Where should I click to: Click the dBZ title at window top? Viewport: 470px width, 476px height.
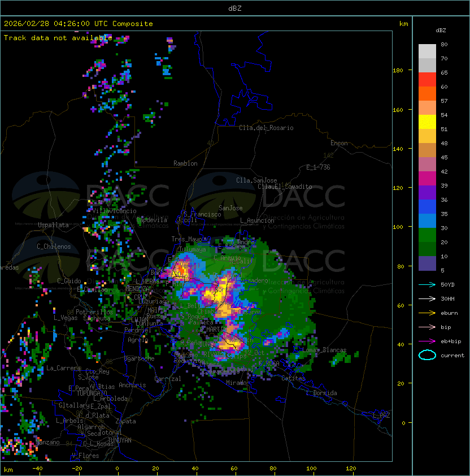coord(235,8)
